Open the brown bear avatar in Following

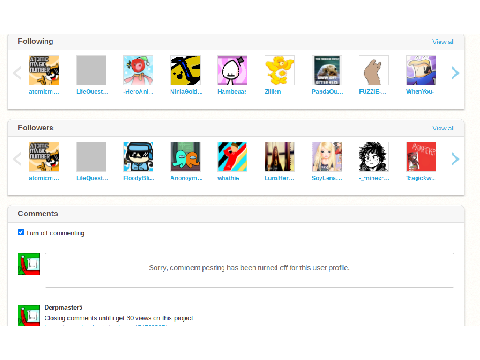tap(374, 70)
